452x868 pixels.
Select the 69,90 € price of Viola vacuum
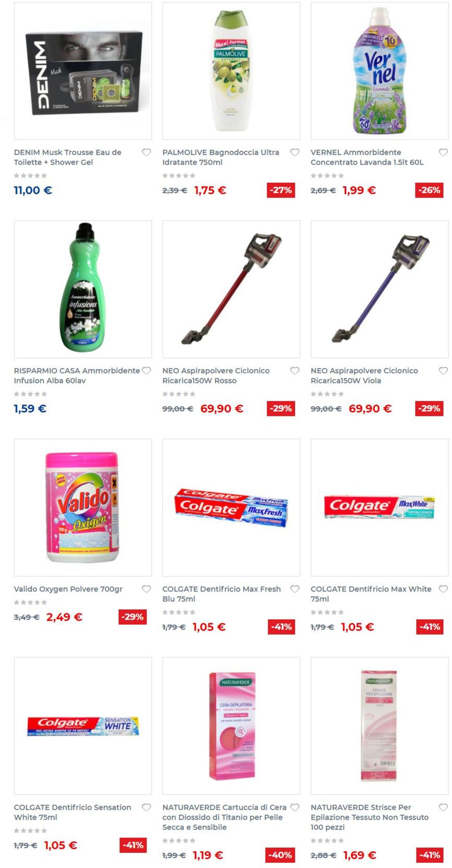coord(370,409)
